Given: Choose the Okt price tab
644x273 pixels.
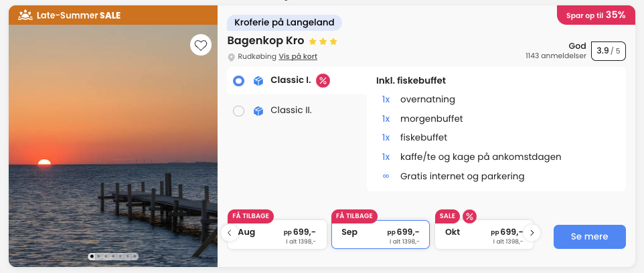Looking at the screenshot, I should pyautogui.click(x=484, y=234).
